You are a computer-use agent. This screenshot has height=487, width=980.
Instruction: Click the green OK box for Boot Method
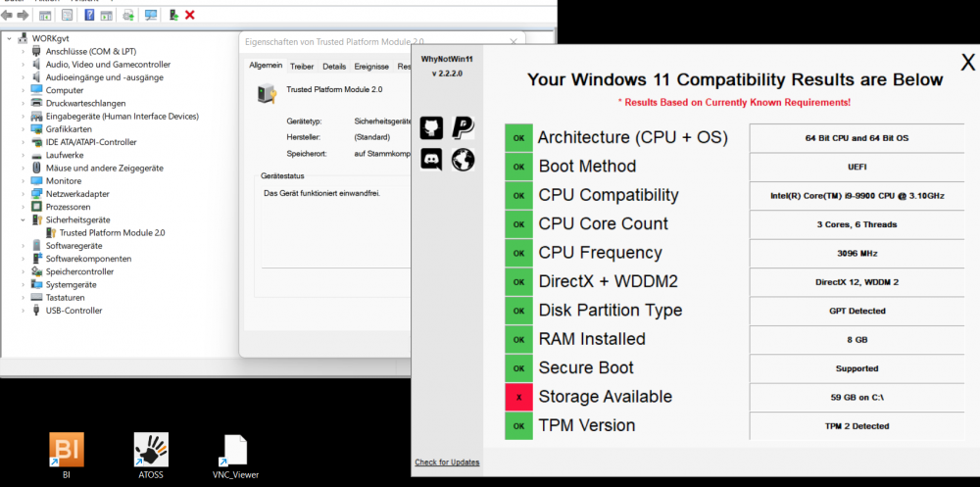518,167
